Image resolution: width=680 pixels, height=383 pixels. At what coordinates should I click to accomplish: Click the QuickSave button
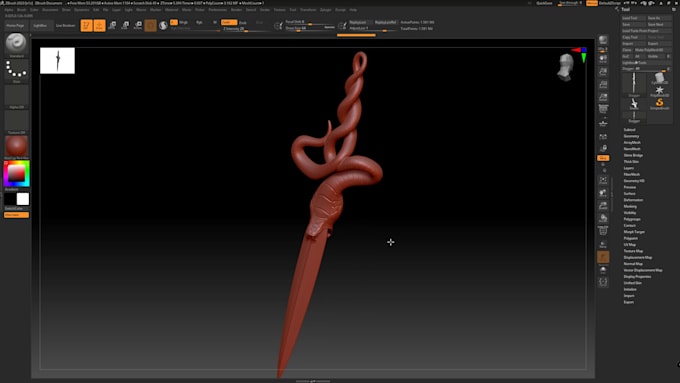pyautogui.click(x=544, y=3)
